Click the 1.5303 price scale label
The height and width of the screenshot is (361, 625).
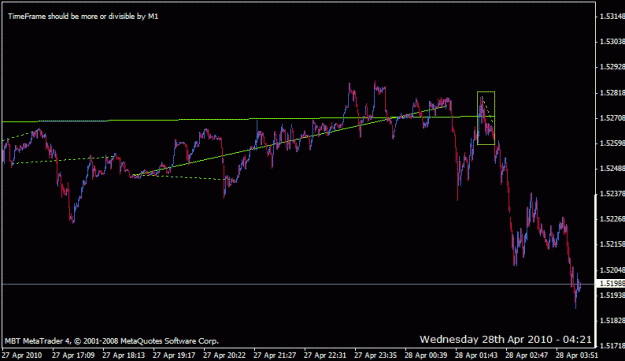pos(612,42)
